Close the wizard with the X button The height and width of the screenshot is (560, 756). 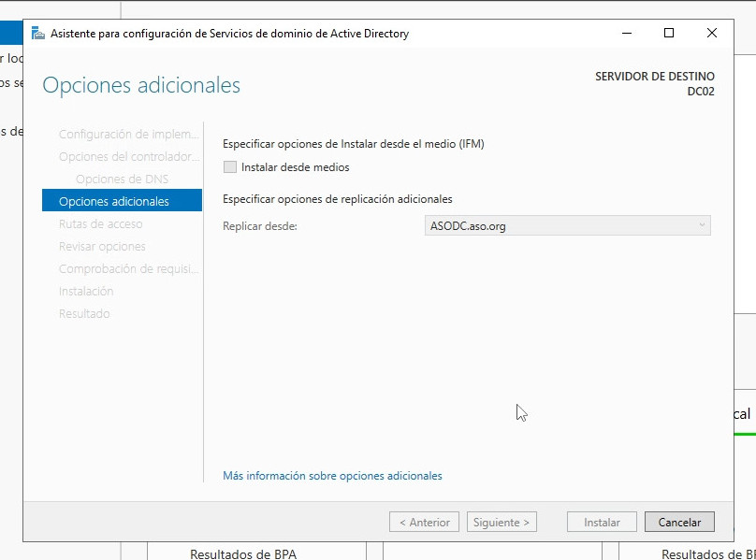pos(712,34)
